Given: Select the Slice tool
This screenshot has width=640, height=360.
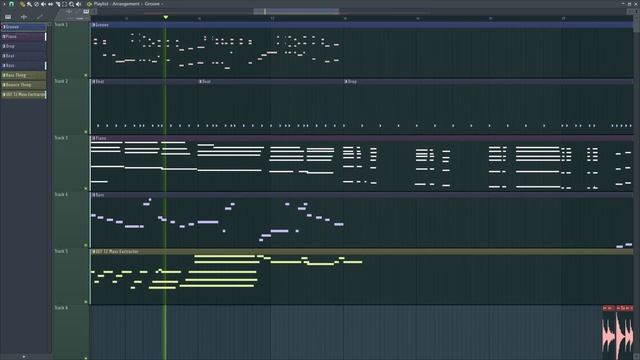Looking at the screenshot, I should tap(58, 4).
